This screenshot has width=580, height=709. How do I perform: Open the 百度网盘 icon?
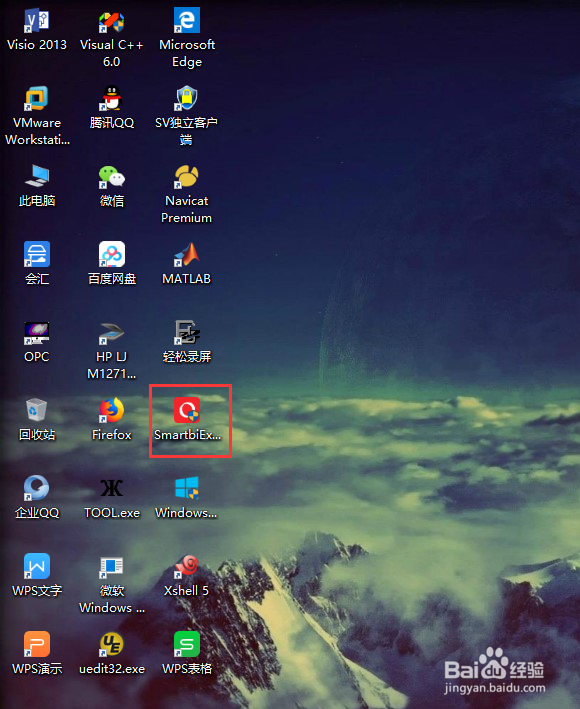click(112, 254)
